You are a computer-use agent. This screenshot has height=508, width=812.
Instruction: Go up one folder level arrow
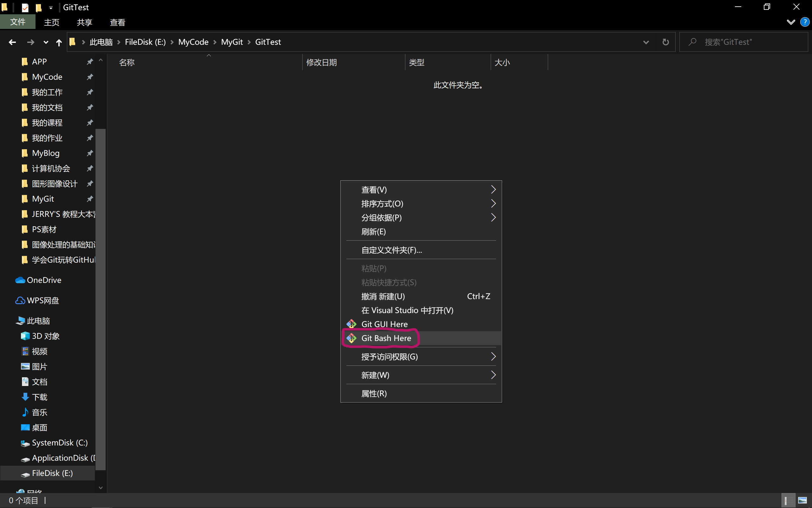click(x=59, y=42)
